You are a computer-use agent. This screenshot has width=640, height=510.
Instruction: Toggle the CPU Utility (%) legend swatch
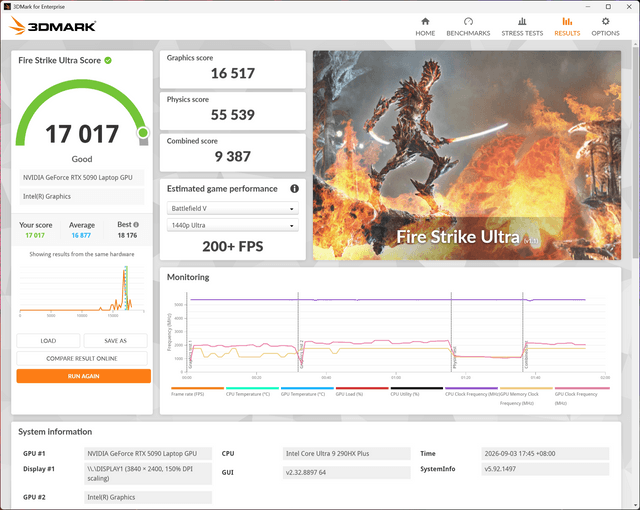[416, 388]
